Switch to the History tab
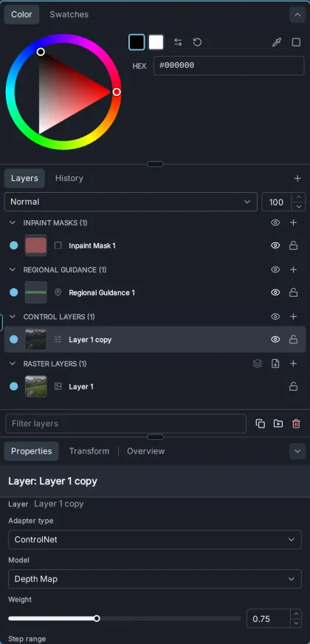 69,178
